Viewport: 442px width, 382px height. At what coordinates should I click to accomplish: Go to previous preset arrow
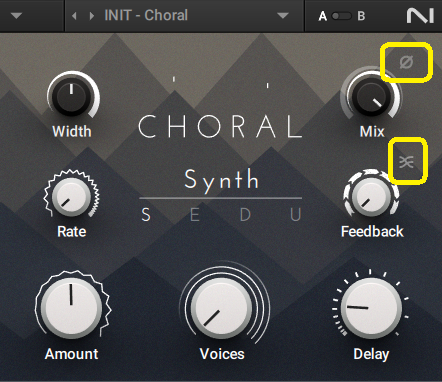(74, 16)
